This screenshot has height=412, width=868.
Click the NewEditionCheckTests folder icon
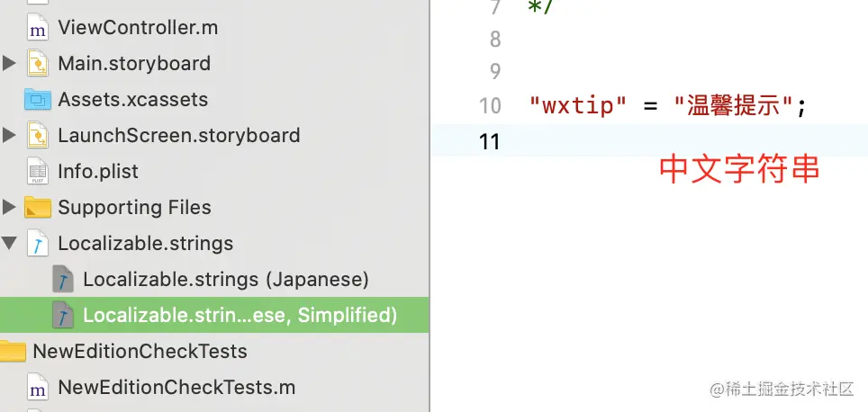point(13,351)
